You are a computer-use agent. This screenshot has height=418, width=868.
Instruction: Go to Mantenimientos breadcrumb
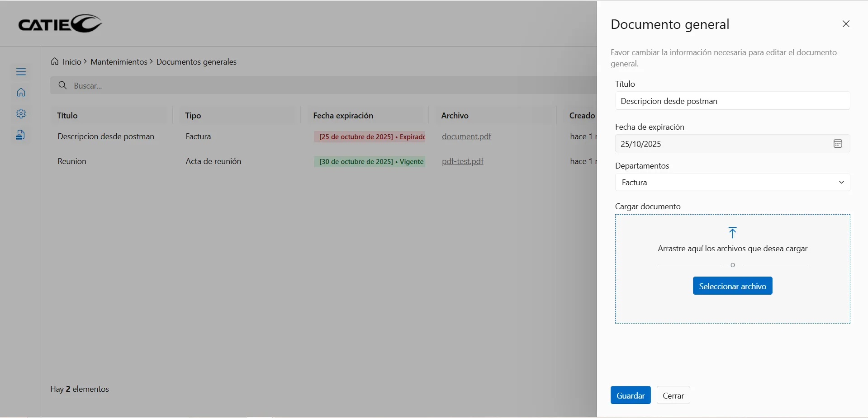point(119,62)
